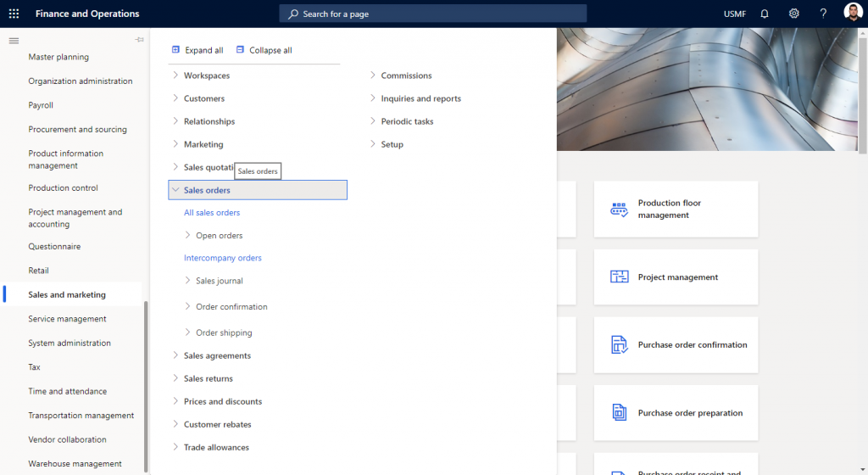868x475 pixels.
Task: Open the help question mark
Action: [x=823, y=14]
